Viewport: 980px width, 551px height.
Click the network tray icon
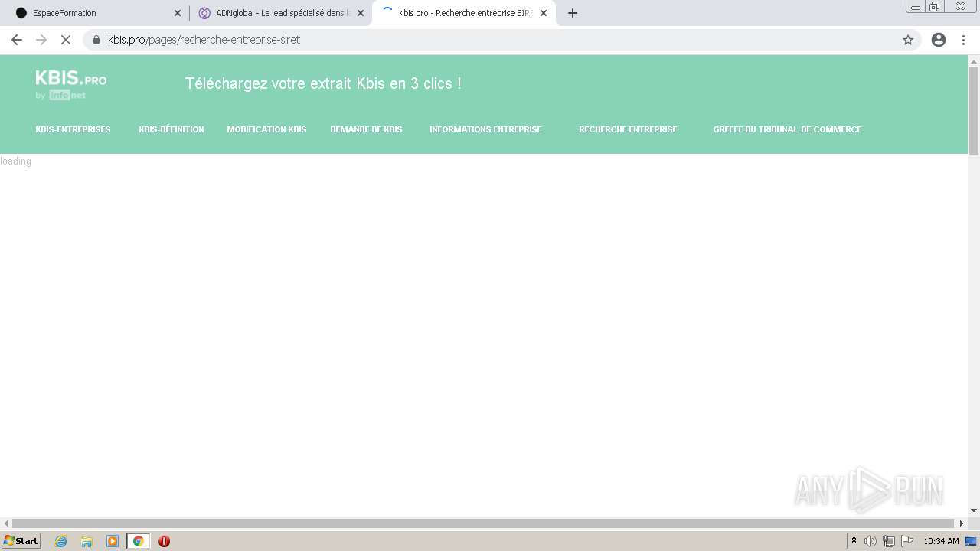[x=889, y=541]
